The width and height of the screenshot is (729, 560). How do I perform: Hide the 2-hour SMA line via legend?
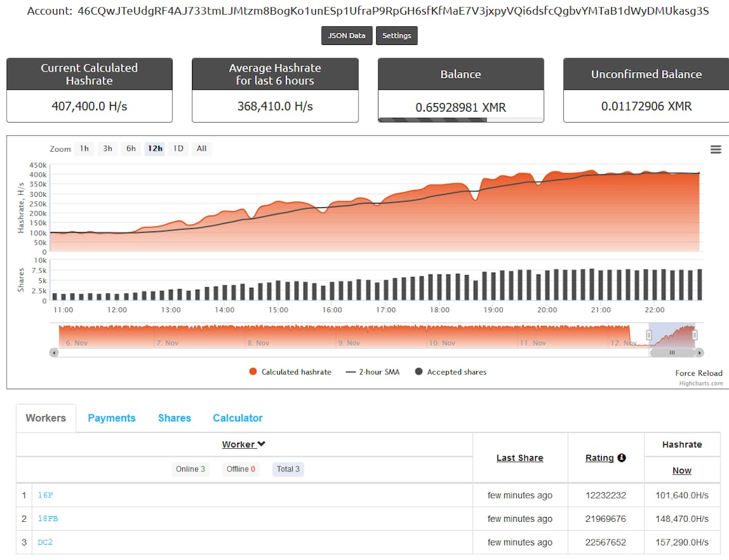pos(372,373)
